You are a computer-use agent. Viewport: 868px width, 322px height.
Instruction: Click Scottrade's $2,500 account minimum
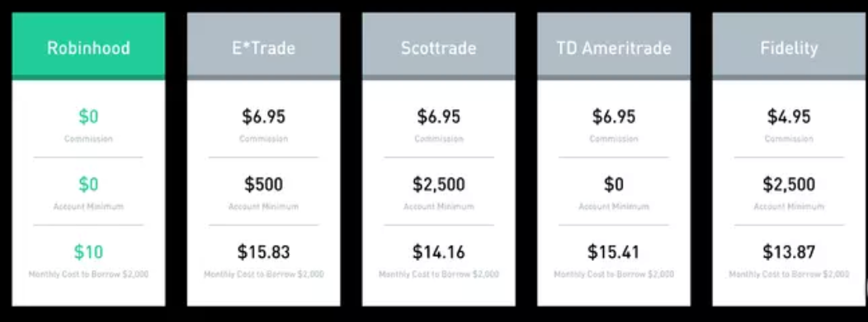click(438, 185)
